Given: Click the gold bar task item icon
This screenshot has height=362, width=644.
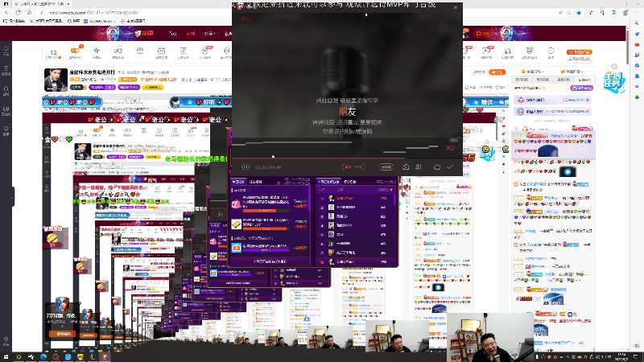Looking at the screenshot, I should [x=236, y=224].
